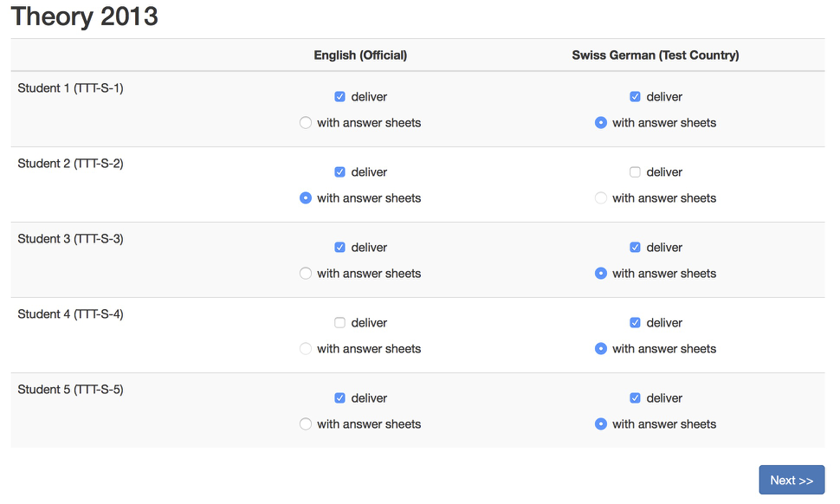This screenshot has height=504, width=840.
Task: Toggle Swiss German answer sheets for Student 1
Action: (601, 123)
